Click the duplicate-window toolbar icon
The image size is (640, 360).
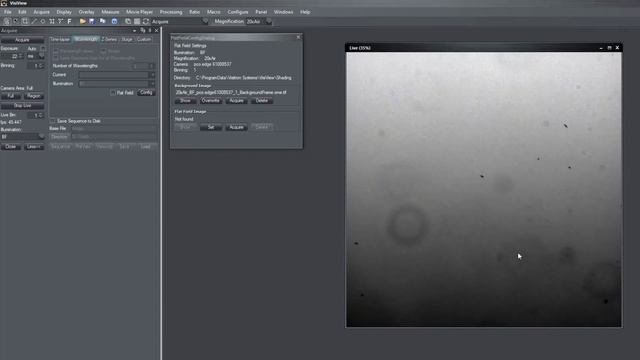point(128,21)
